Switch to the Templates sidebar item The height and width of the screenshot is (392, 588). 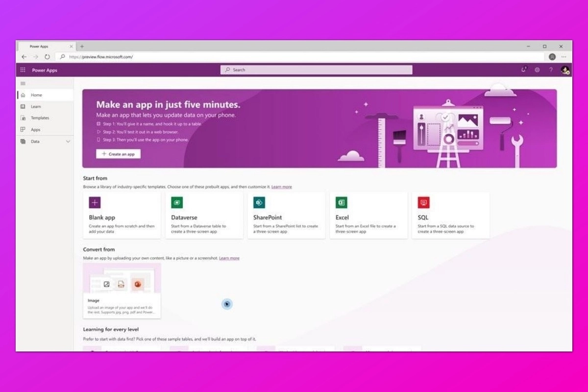point(39,118)
